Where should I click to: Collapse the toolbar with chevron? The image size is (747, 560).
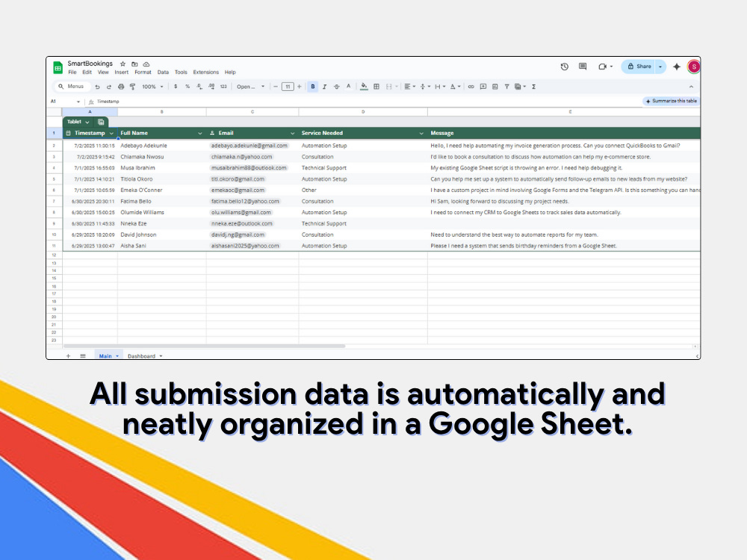(691, 87)
